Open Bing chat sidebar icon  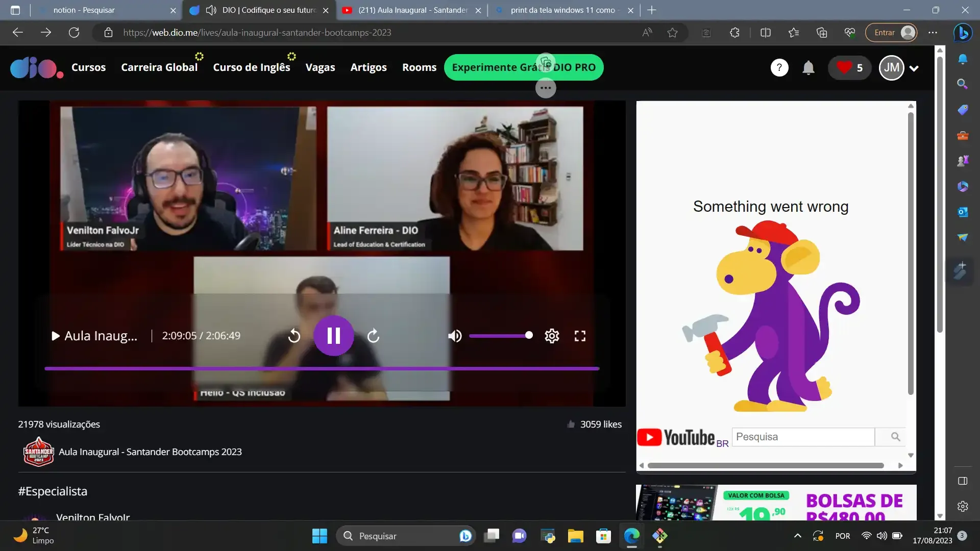[963, 33]
